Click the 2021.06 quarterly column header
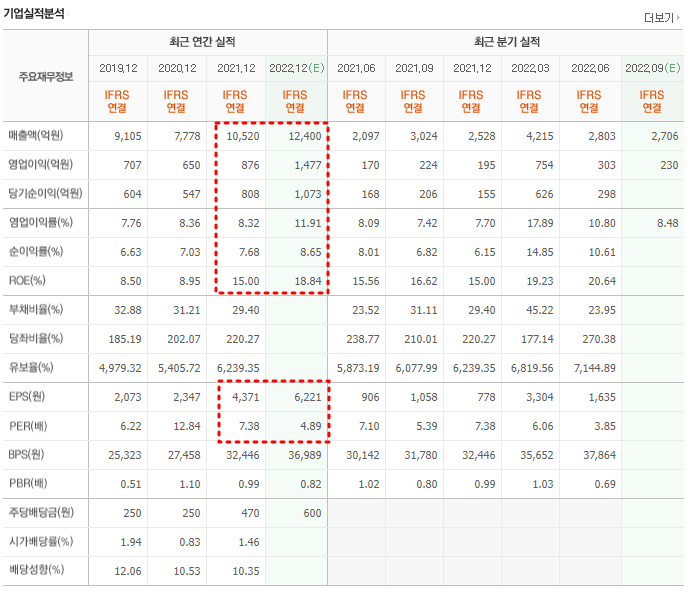This screenshot has width=697, height=594. 356,68
